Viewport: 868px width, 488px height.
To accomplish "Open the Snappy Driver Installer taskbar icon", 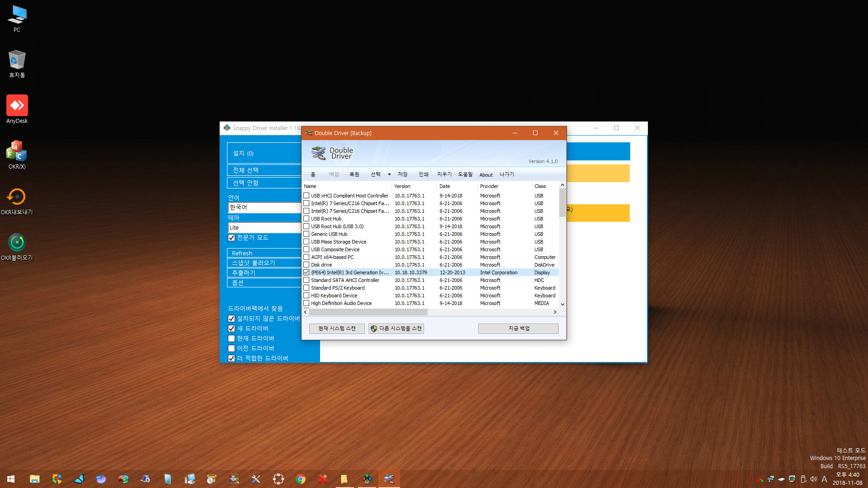I will [x=367, y=479].
